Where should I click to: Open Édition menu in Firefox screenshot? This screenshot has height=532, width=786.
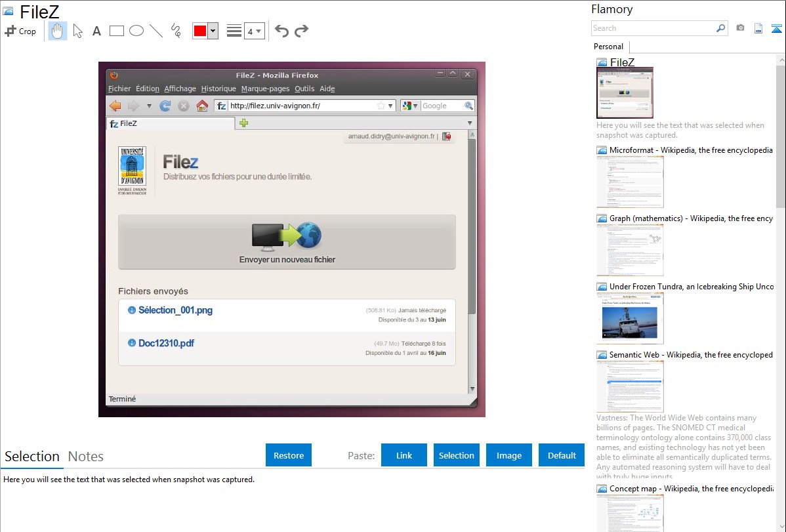coord(148,89)
